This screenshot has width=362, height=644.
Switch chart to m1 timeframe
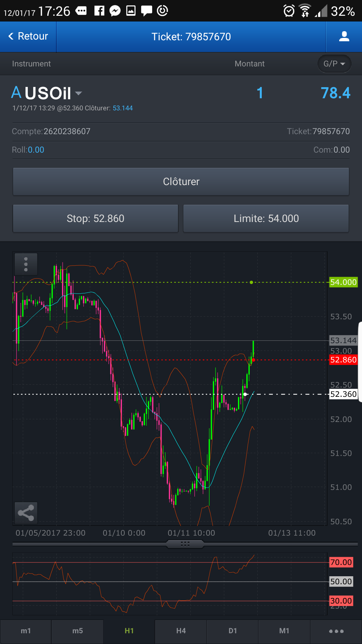pyautogui.click(x=26, y=631)
